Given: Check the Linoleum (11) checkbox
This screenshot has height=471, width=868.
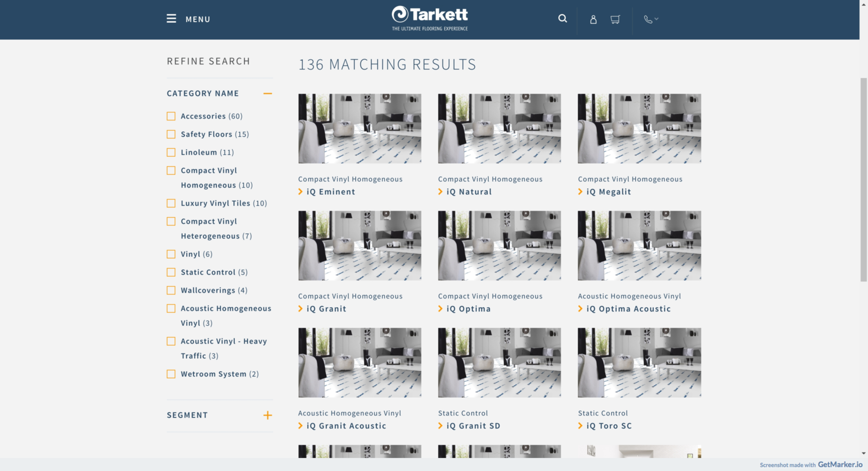Looking at the screenshot, I should 171,152.
